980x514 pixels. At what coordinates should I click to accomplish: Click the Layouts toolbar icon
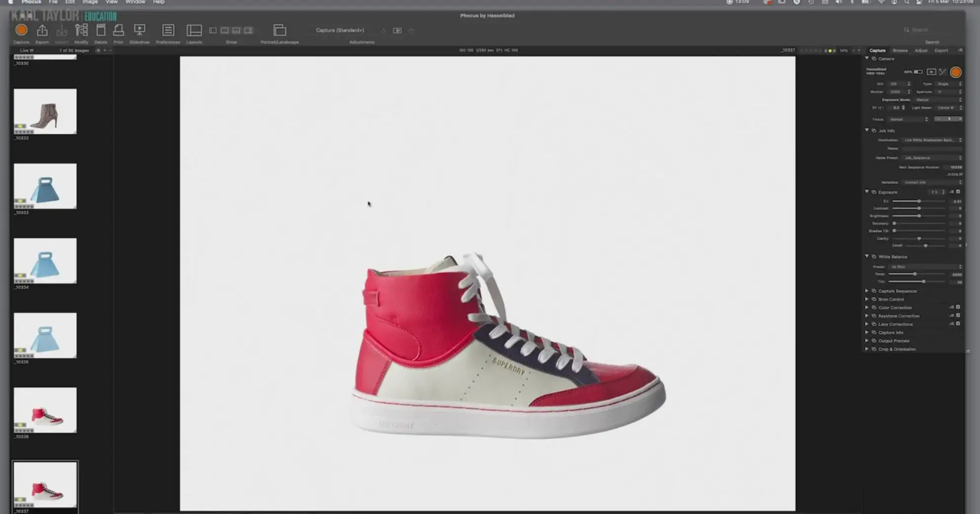[x=194, y=30]
